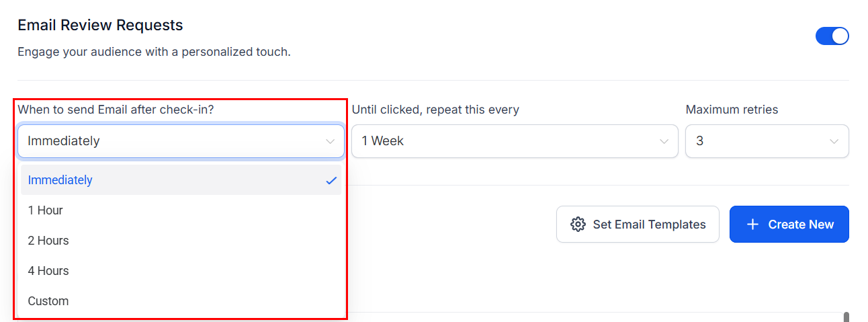The image size is (868, 322).
Task: Select the Immediately option in list
Action: pos(60,180)
